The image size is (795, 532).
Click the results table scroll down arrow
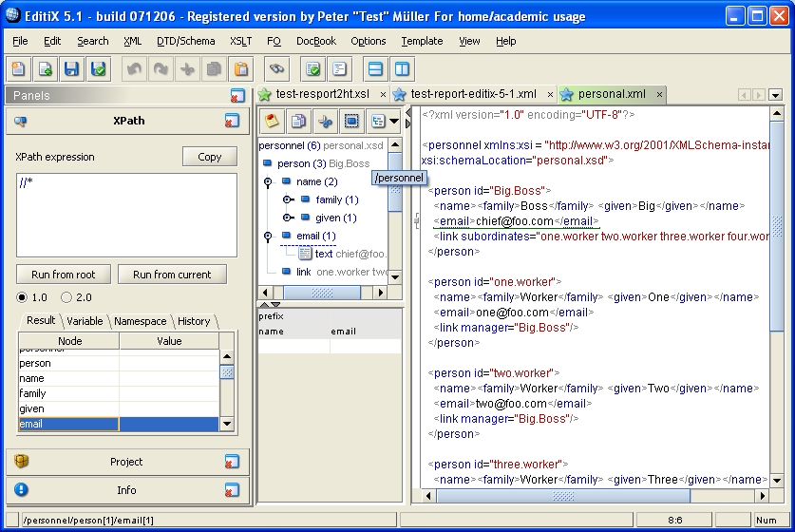[227, 424]
